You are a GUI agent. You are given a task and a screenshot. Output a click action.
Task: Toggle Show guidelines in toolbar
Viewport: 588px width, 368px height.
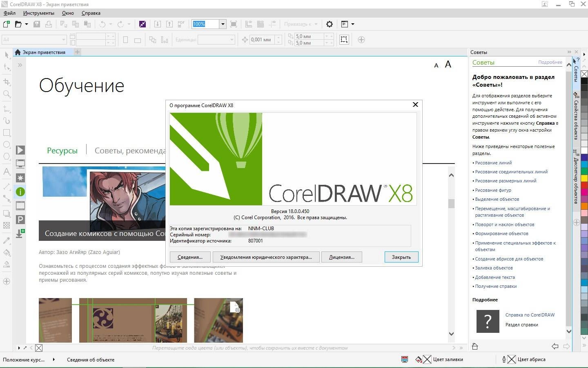pos(272,24)
